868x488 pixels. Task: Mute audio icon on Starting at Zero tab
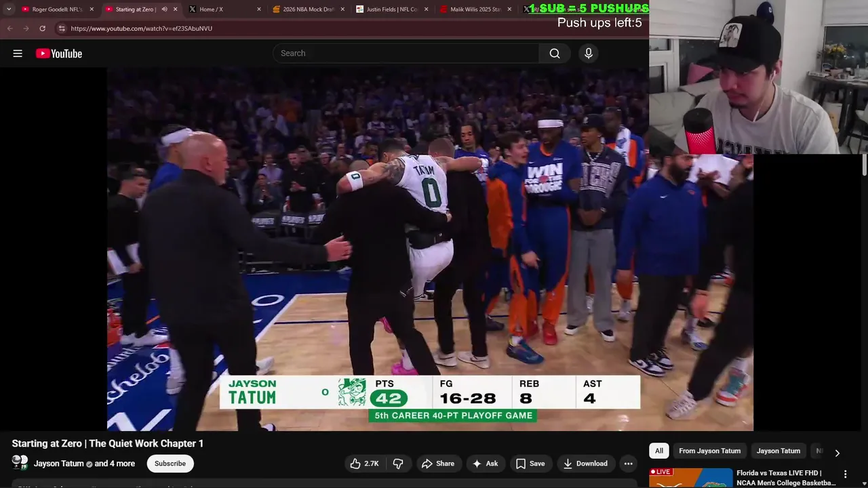pyautogui.click(x=164, y=9)
